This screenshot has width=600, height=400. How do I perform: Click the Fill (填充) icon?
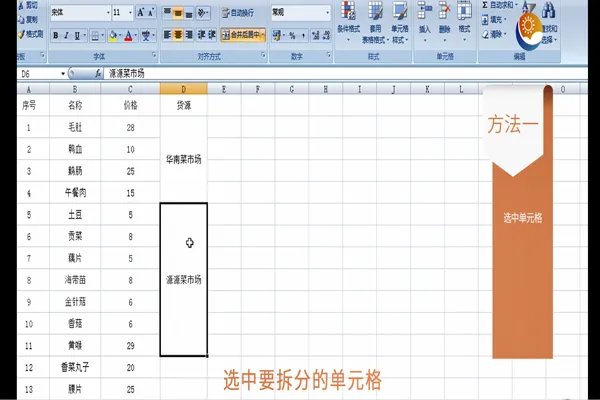click(485, 20)
